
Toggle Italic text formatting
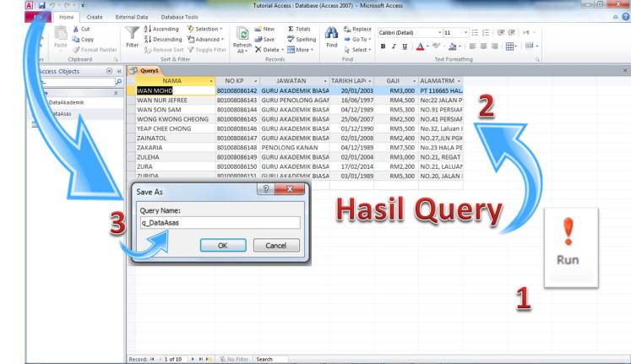click(x=394, y=46)
